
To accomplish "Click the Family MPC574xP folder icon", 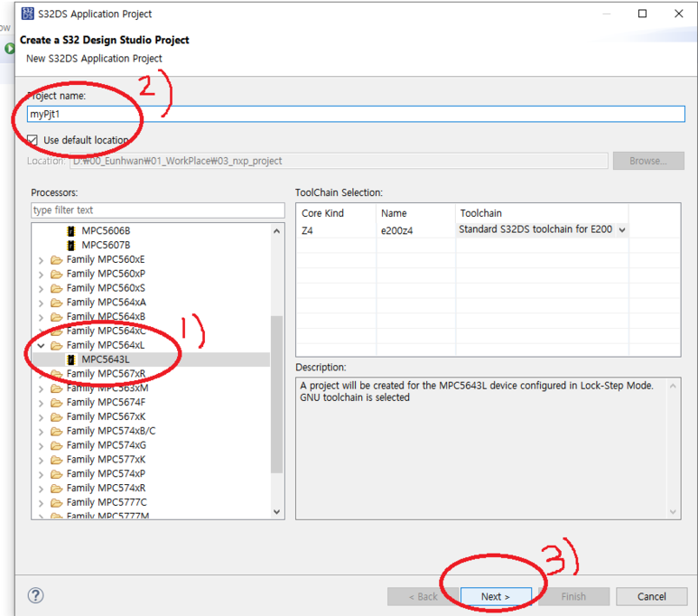I will [56, 474].
